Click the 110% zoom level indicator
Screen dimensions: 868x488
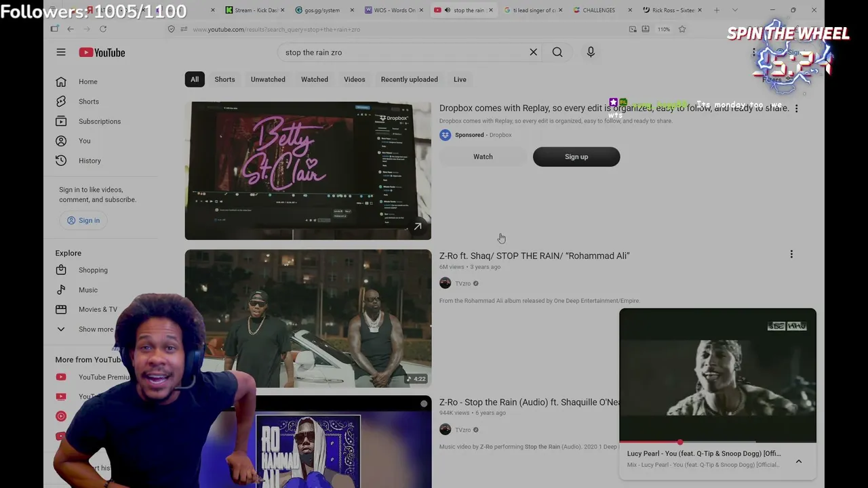coord(663,29)
